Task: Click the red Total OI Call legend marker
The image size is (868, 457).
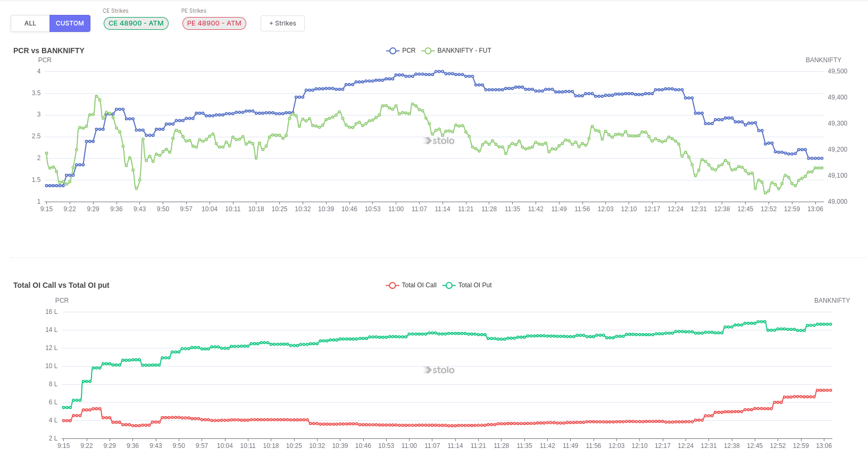Action: tap(392, 285)
